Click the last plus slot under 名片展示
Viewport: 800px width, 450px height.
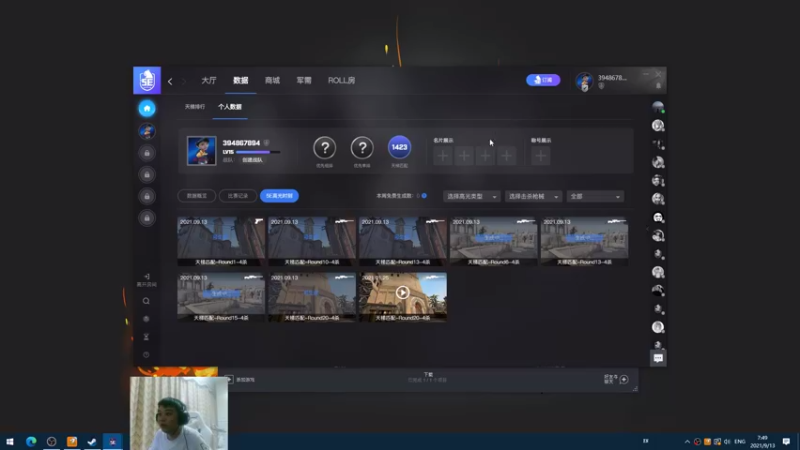(507, 156)
